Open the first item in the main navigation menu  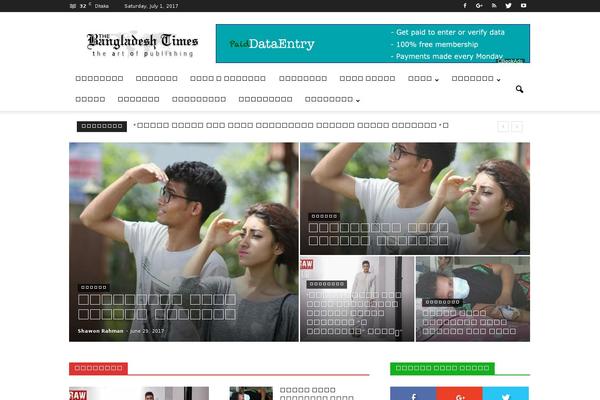click(x=99, y=78)
